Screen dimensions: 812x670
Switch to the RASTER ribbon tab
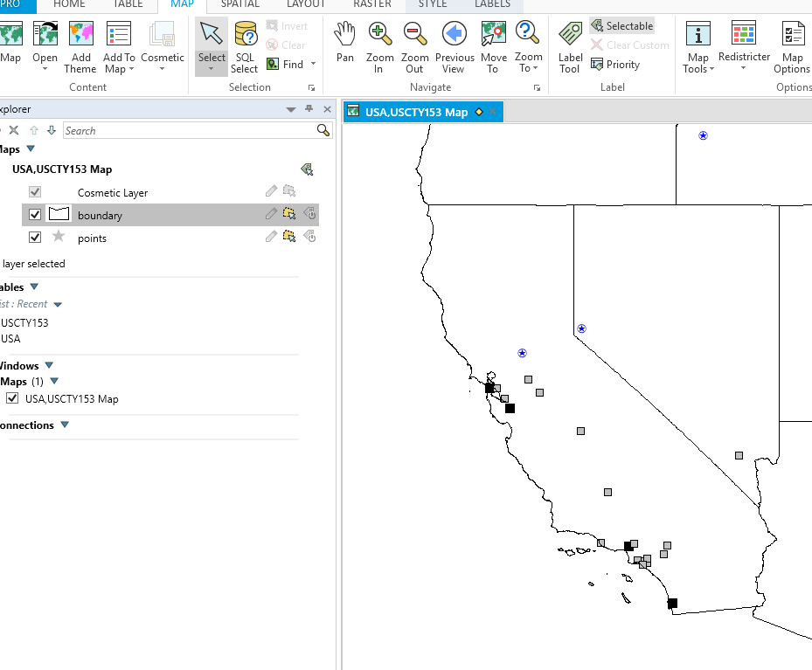pyautogui.click(x=371, y=4)
